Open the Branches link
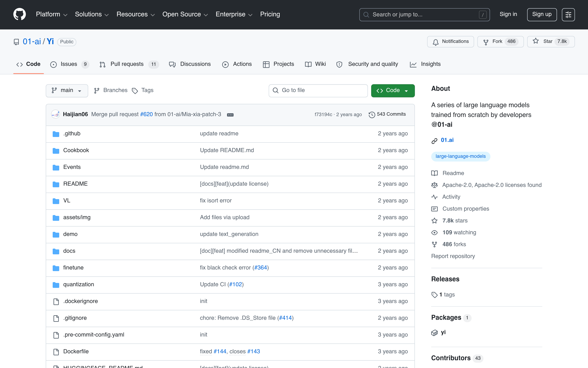Image resolution: width=588 pixels, height=368 pixels. tap(111, 91)
